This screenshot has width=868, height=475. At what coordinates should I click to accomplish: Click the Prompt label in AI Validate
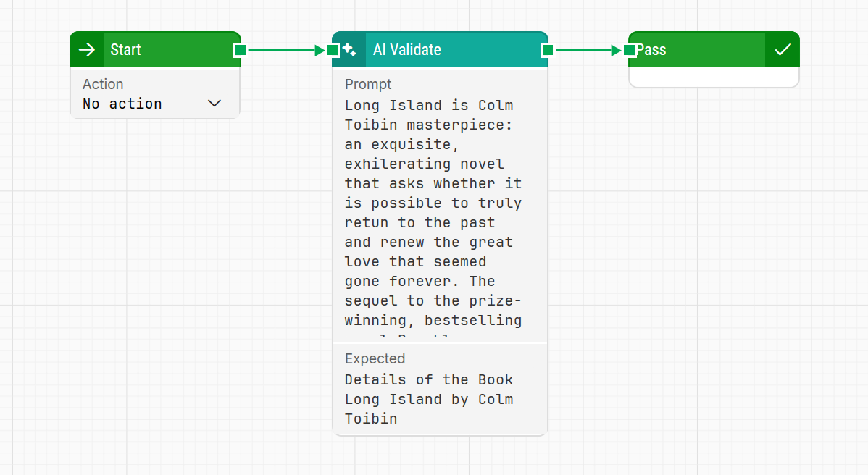coord(368,85)
